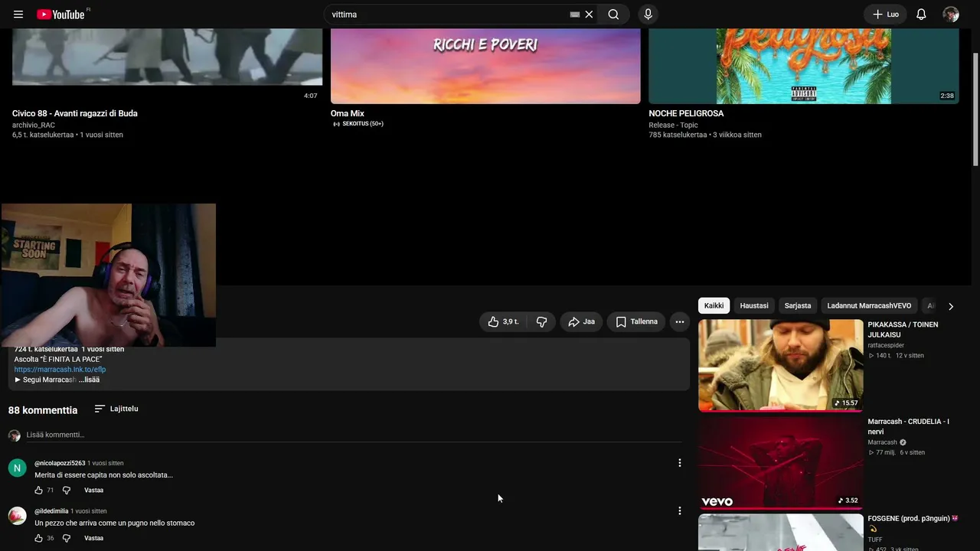
Task: Expand the description with ...lisää
Action: [x=89, y=380]
